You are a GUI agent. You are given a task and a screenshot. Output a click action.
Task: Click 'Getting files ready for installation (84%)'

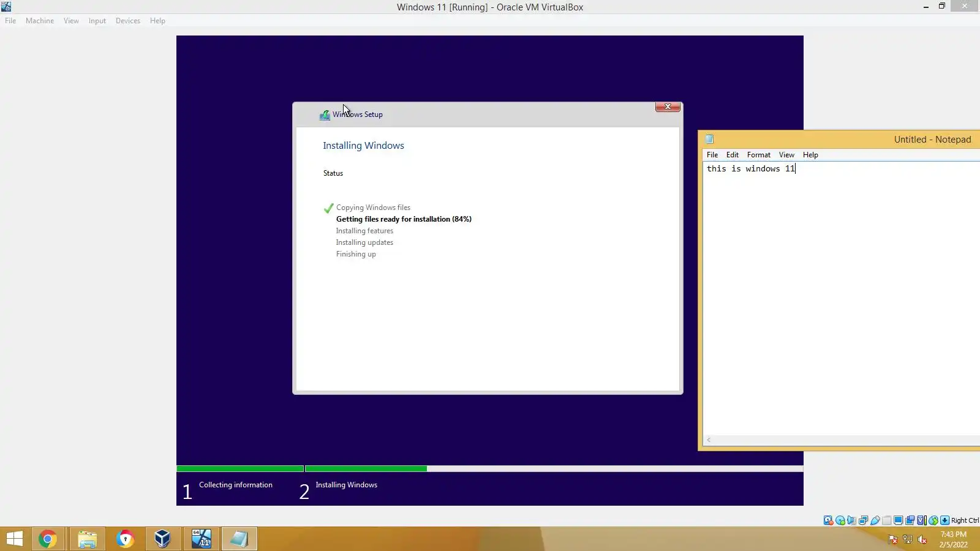point(404,219)
